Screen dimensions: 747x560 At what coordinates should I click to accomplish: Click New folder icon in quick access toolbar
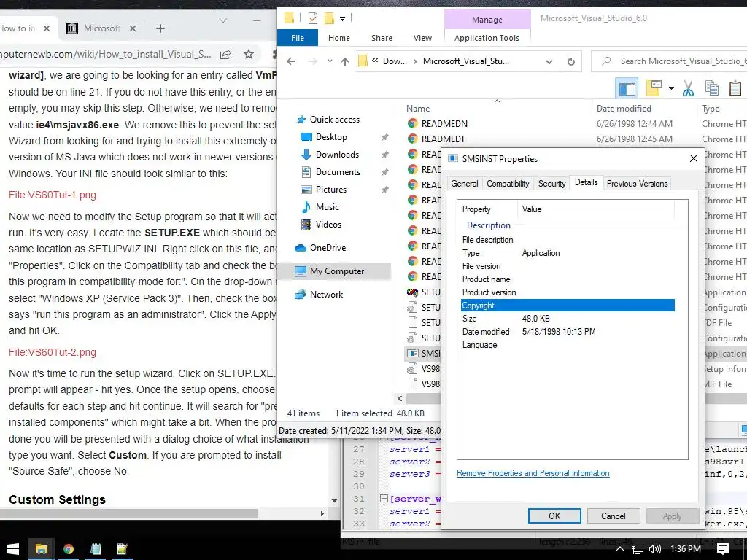pyautogui.click(x=329, y=18)
